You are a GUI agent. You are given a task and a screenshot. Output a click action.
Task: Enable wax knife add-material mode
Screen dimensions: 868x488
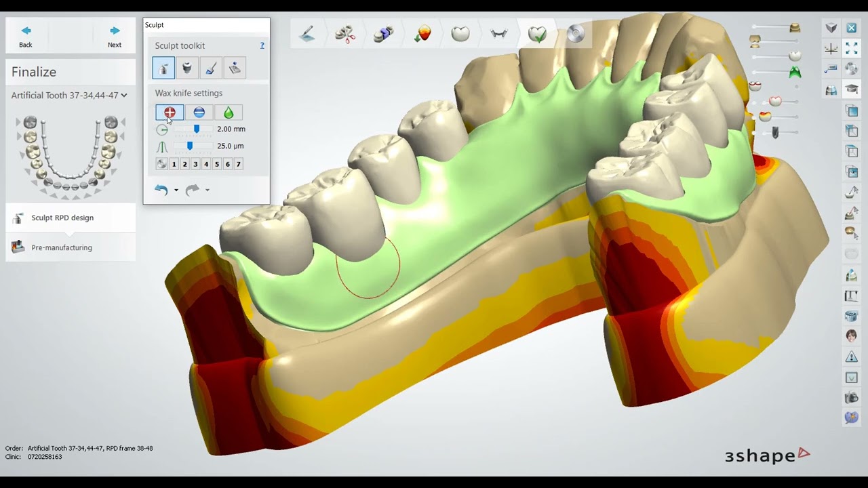point(170,113)
